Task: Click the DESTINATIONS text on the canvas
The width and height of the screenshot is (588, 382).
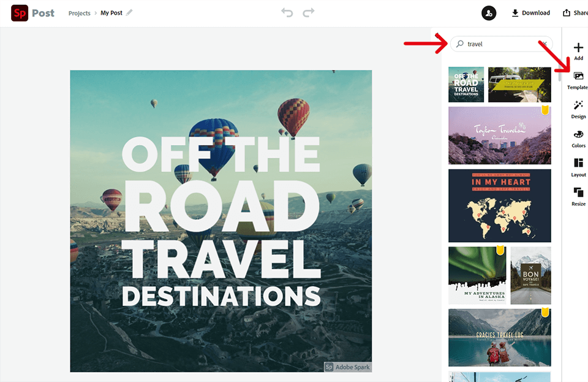Action: (221, 296)
